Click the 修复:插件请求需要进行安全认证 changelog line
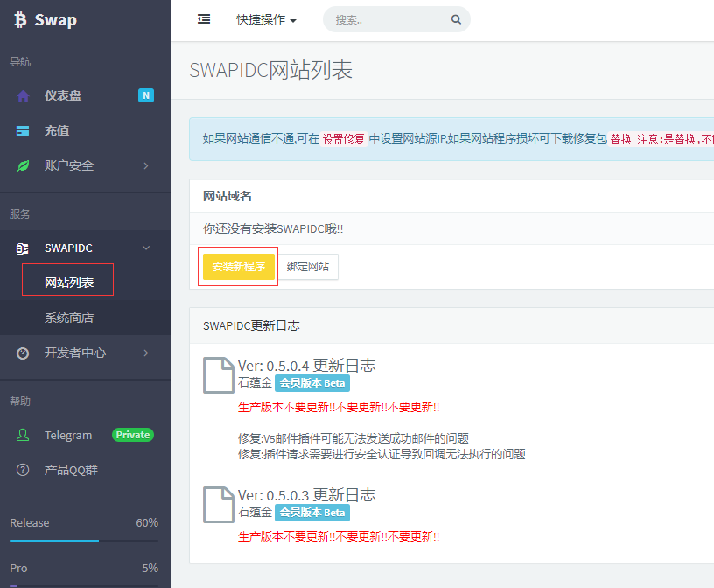 (x=381, y=454)
